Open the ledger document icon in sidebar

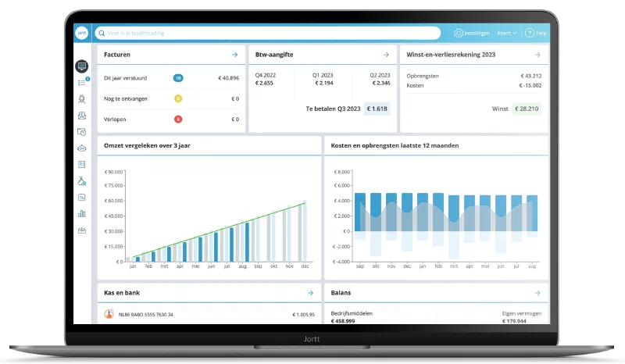[x=82, y=165]
